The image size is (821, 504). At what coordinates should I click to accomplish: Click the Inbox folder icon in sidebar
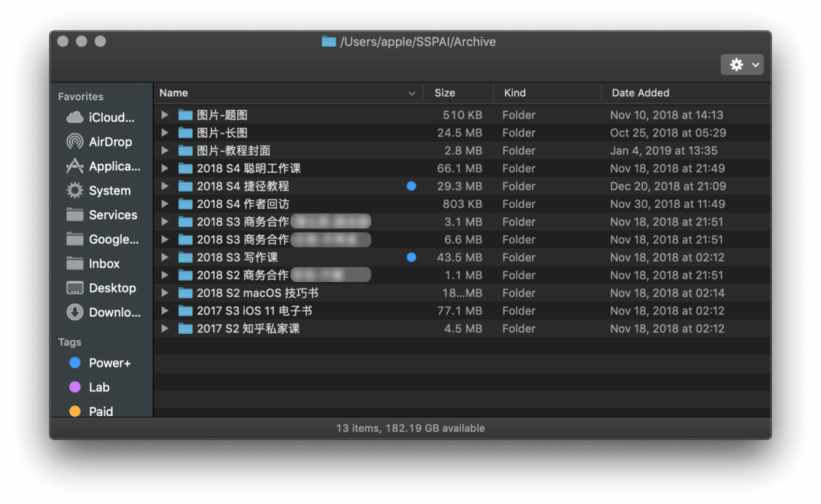75,263
